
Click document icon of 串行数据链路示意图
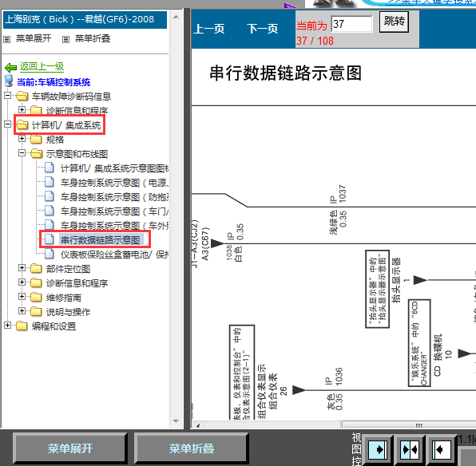[50, 239]
